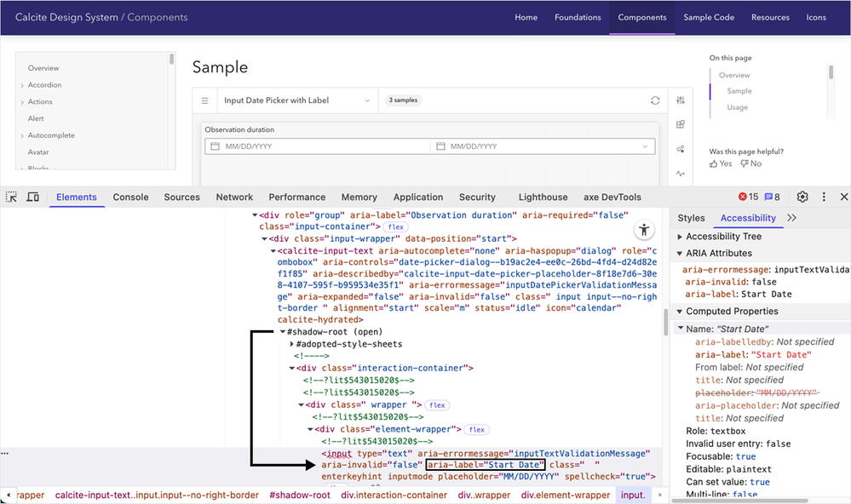Click the start date MM/DD/YYYY input
Image resolution: width=851 pixels, height=504 pixels.
[x=318, y=146]
